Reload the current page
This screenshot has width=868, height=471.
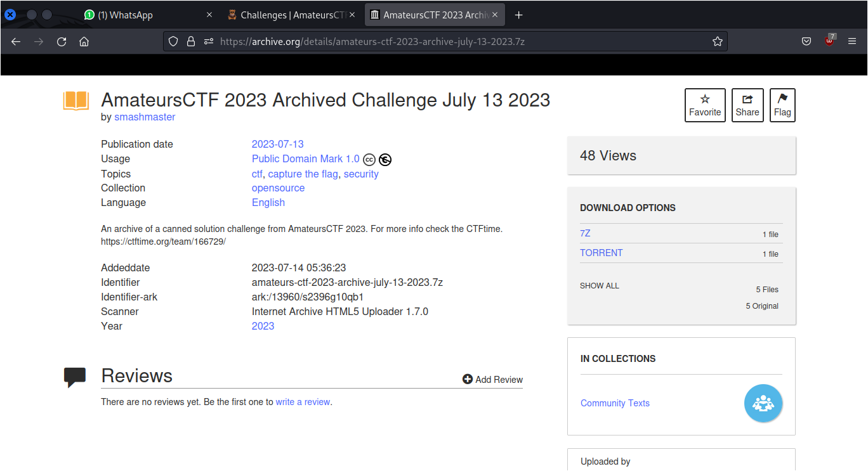tap(62, 42)
